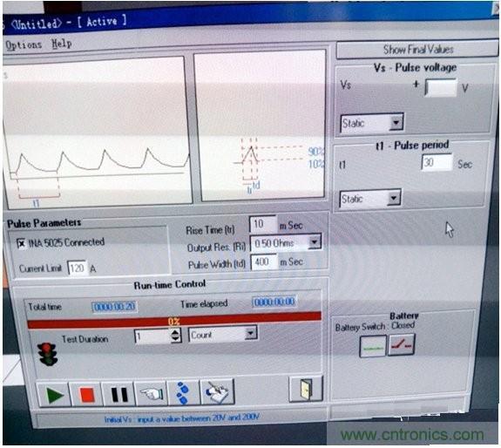Toggle the INA 5025 Connected checkbox

[22, 244]
